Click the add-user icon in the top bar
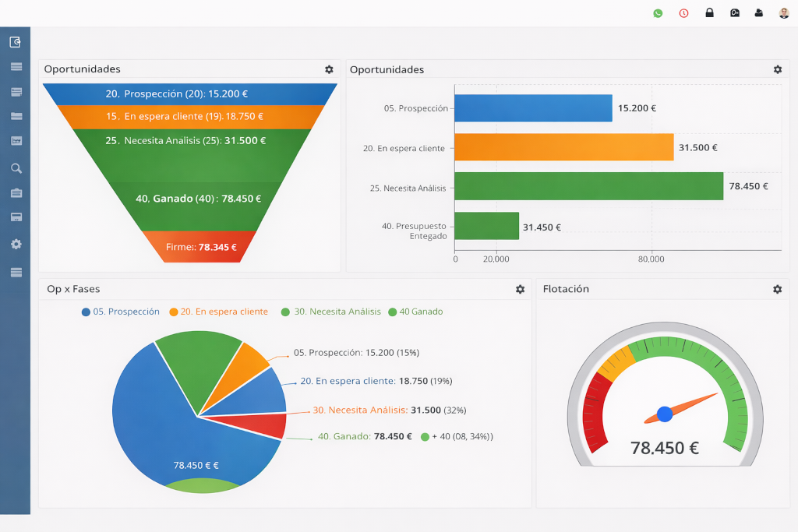Image resolution: width=798 pixels, height=532 pixels. point(760,13)
